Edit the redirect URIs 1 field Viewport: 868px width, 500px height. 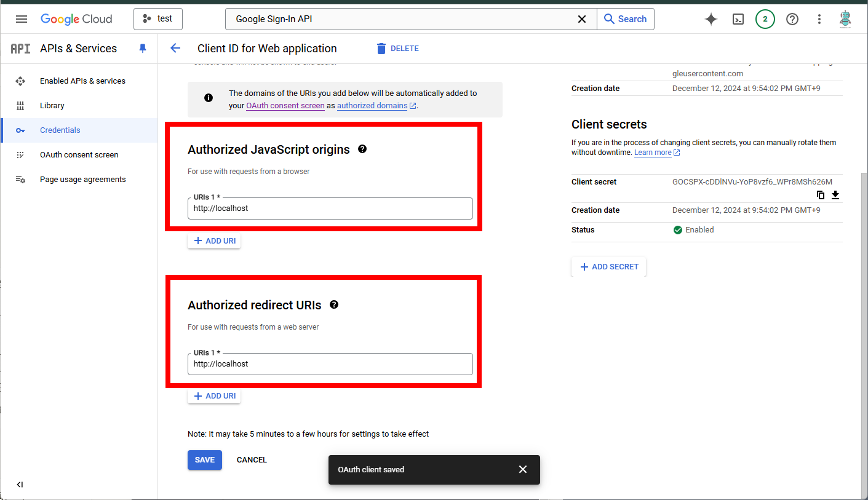point(330,364)
